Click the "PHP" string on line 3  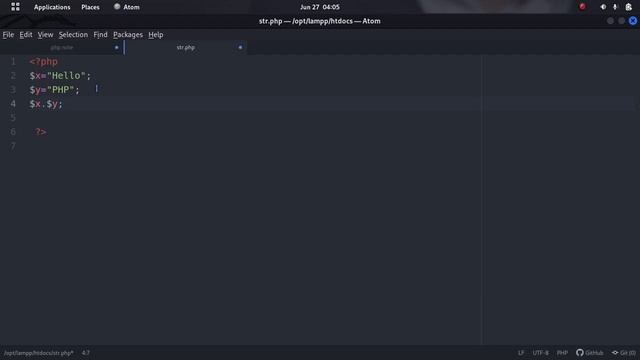(60, 89)
